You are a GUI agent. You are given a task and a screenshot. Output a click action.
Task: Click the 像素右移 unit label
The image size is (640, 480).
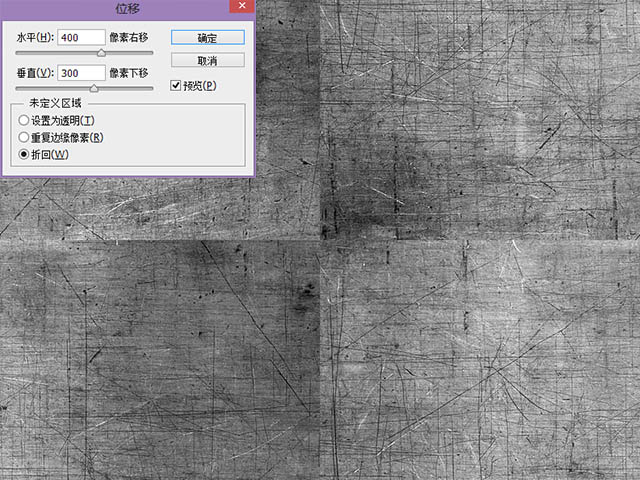point(130,37)
